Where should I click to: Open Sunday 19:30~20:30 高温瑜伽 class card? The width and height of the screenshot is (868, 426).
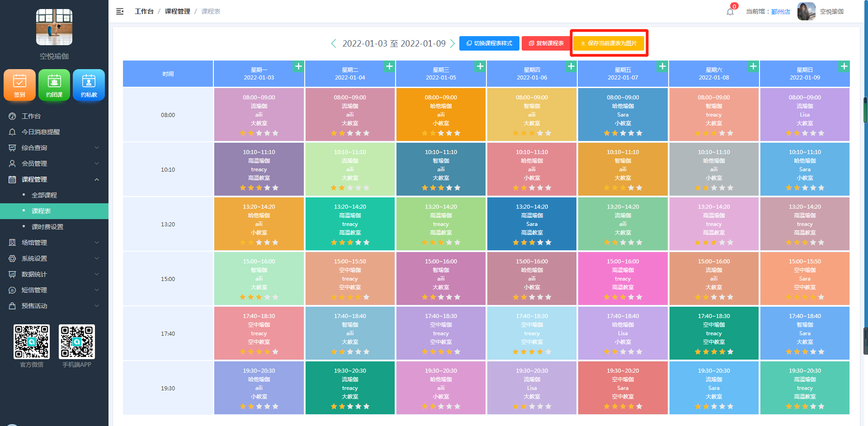point(805,388)
